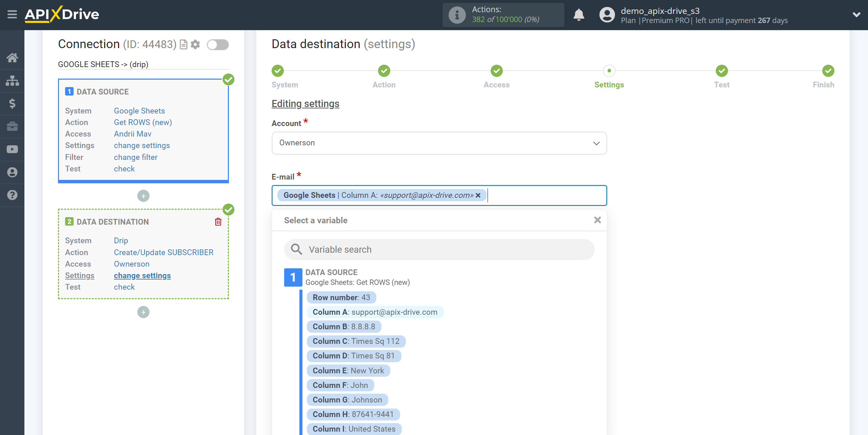Open help question icon in sidebar

point(12,195)
